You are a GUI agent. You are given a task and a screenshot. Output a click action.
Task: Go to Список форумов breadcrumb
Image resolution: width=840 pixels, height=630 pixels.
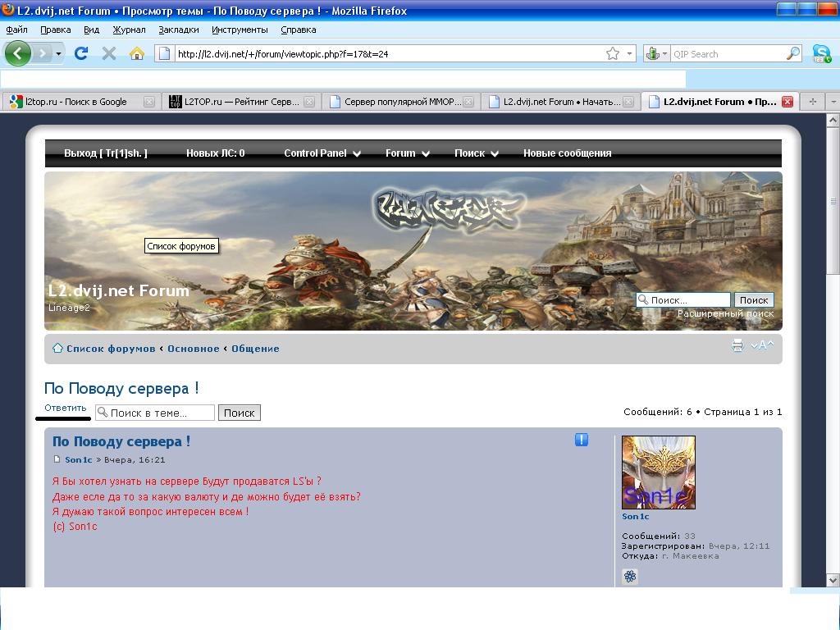tap(111, 349)
